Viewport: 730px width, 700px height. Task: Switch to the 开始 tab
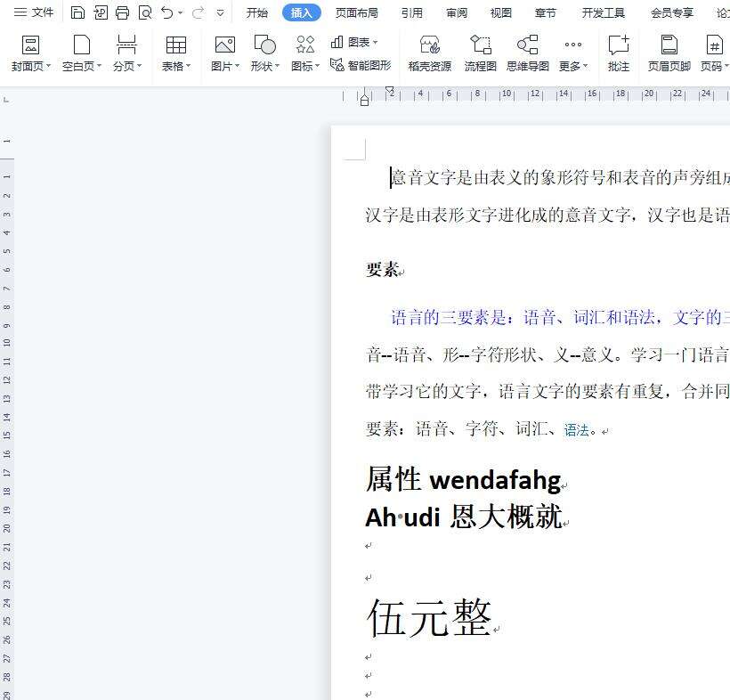pyautogui.click(x=257, y=13)
